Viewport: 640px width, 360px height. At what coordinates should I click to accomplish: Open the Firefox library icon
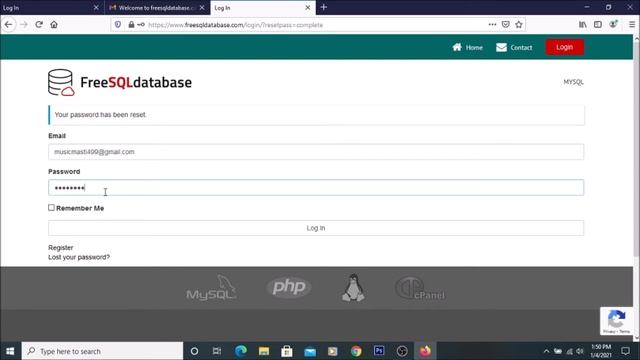(x=582, y=24)
